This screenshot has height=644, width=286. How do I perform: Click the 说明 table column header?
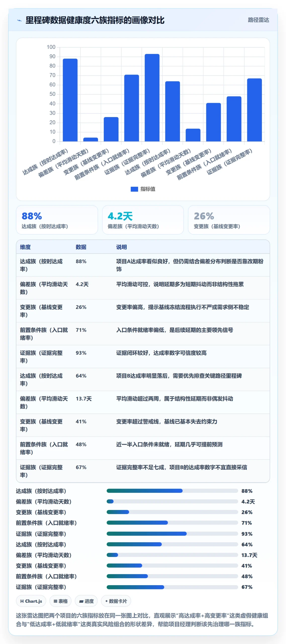(121, 247)
